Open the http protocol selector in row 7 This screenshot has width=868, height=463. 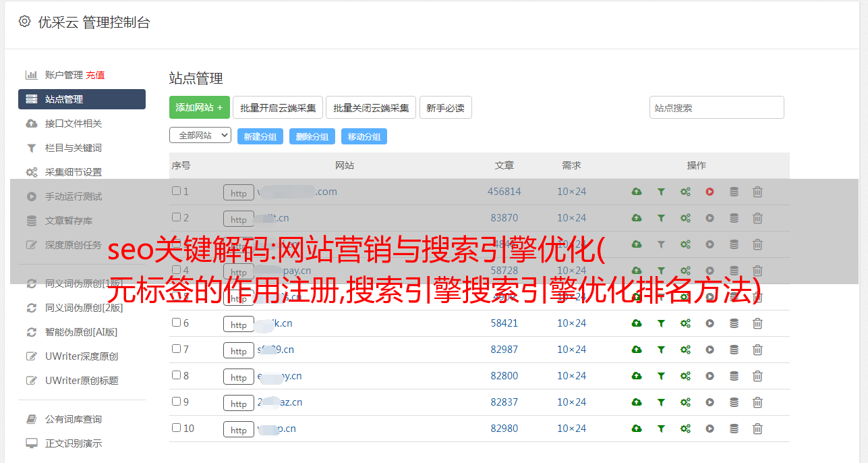pos(238,350)
